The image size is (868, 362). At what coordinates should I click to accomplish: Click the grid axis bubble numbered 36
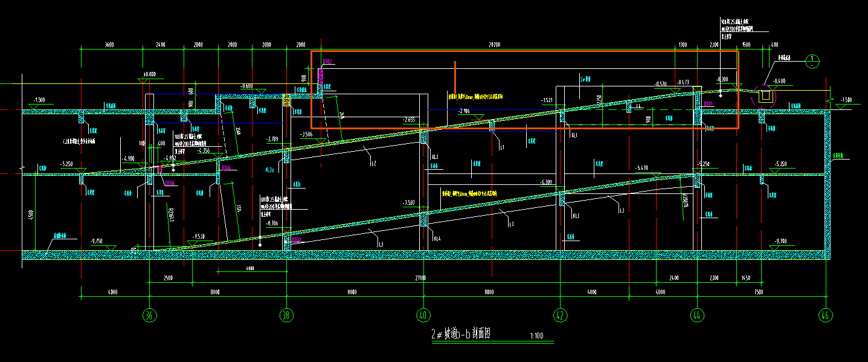(x=149, y=315)
